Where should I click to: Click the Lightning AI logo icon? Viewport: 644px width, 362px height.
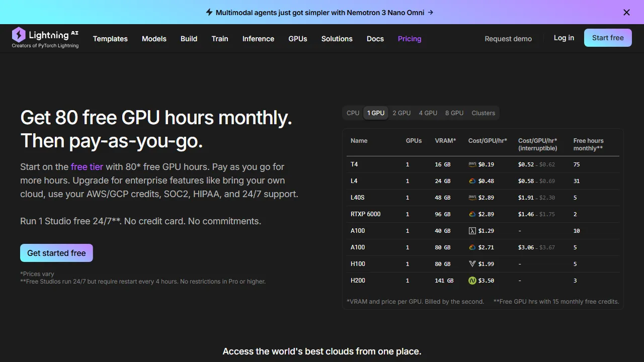[x=19, y=34]
